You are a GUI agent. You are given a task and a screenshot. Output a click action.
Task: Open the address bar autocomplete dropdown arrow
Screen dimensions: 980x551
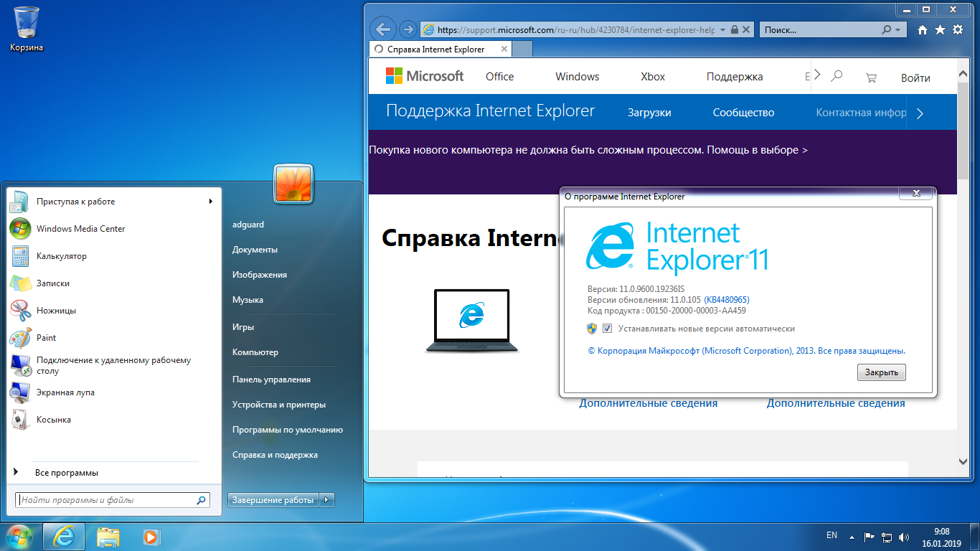(723, 30)
